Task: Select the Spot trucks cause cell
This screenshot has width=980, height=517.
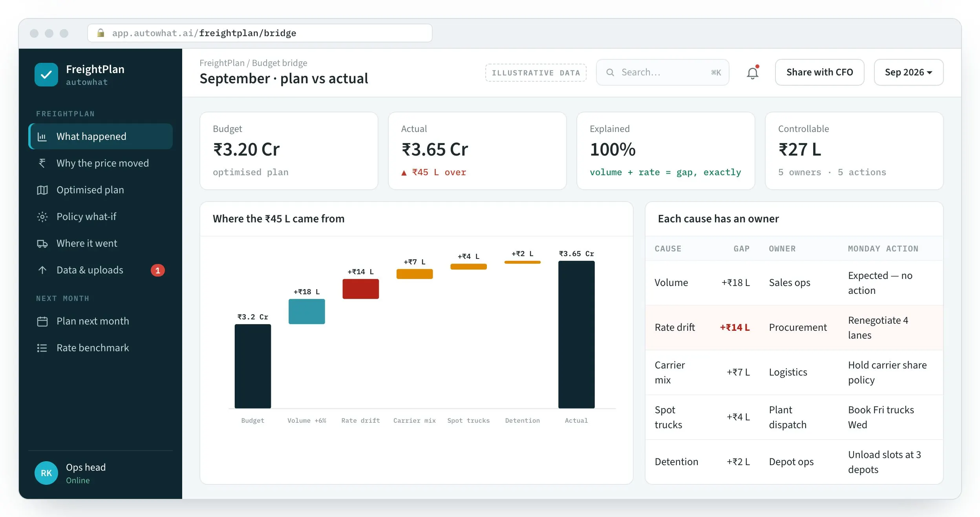Action: click(668, 417)
